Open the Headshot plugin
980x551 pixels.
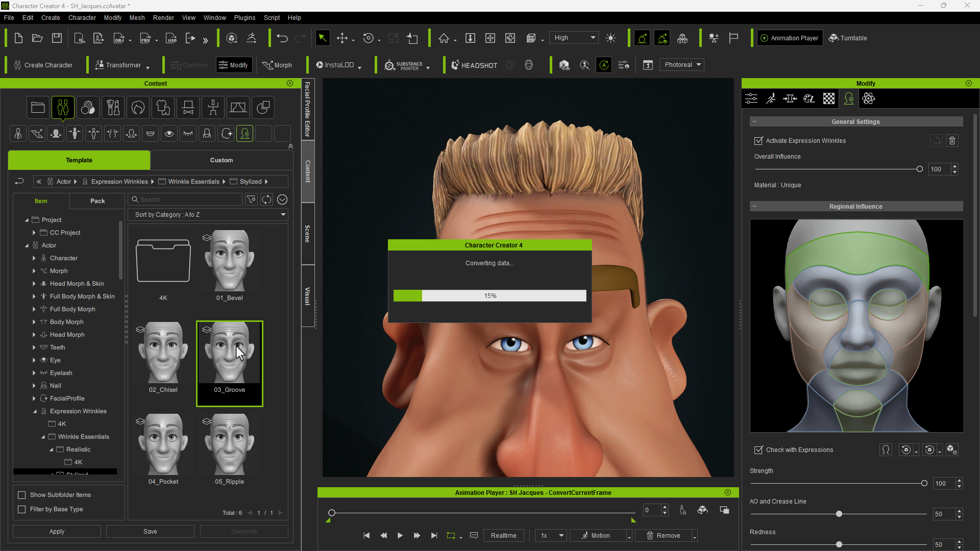[x=474, y=65]
